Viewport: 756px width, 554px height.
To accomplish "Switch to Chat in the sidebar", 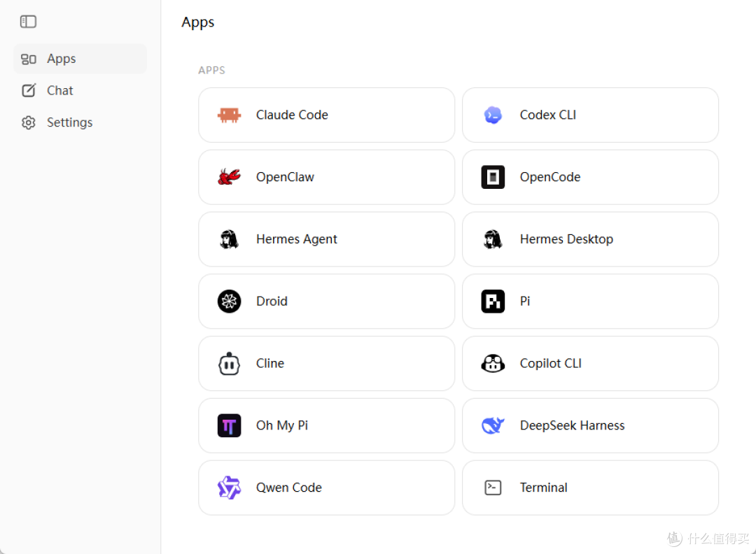I will pos(80,90).
